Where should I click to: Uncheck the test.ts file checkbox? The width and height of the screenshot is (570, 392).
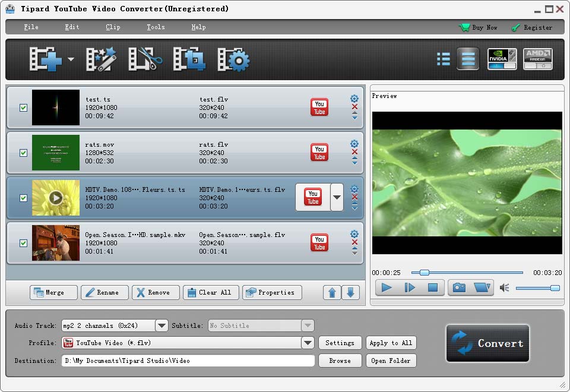(x=24, y=108)
